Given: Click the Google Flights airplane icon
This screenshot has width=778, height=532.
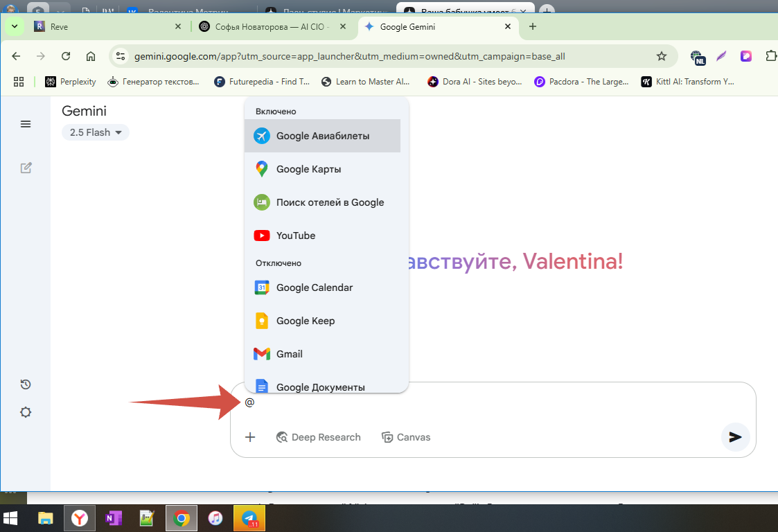Looking at the screenshot, I should coord(261,136).
